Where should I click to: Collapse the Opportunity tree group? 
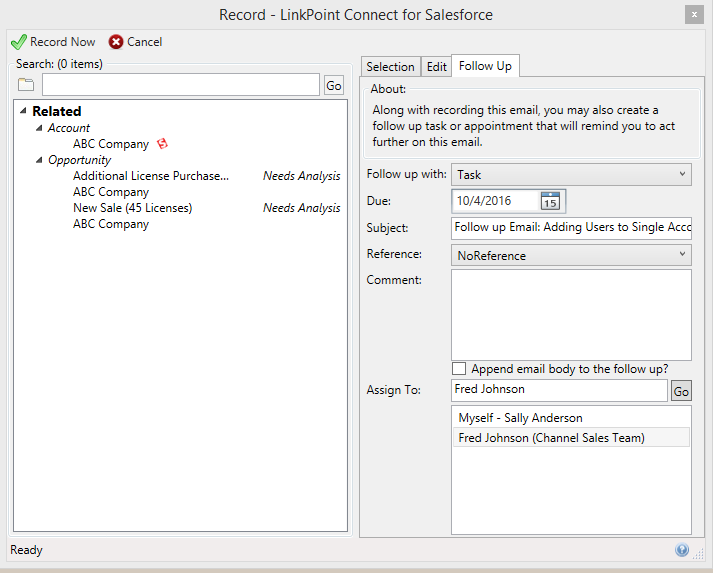pyautogui.click(x=39, y=160)
